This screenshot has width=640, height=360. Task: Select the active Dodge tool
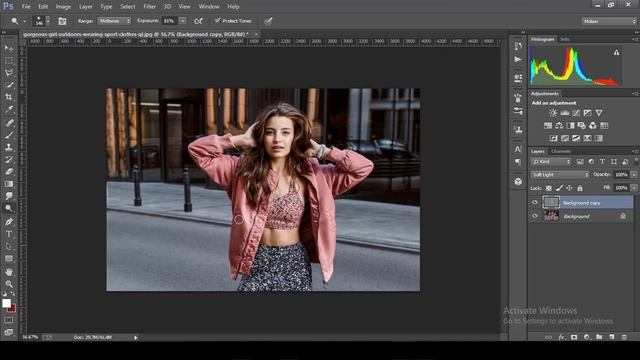pyautogui.click(x=9, y=209)
